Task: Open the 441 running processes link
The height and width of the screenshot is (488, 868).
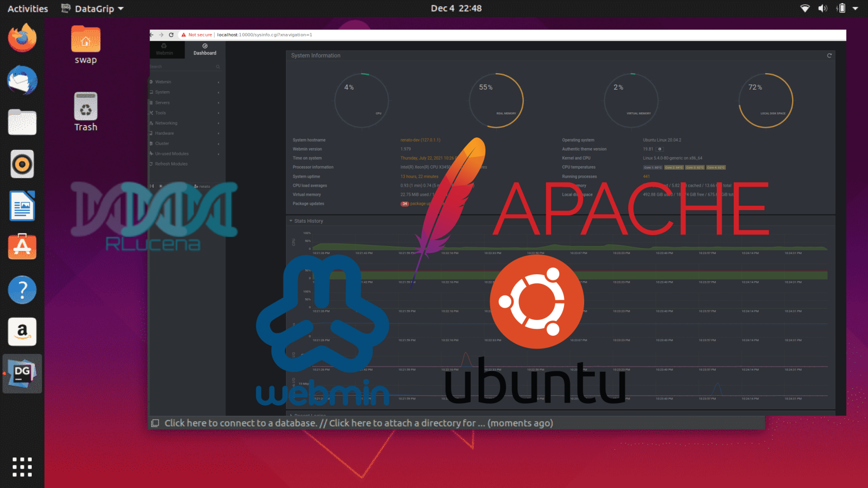Action: coord(646,177)
